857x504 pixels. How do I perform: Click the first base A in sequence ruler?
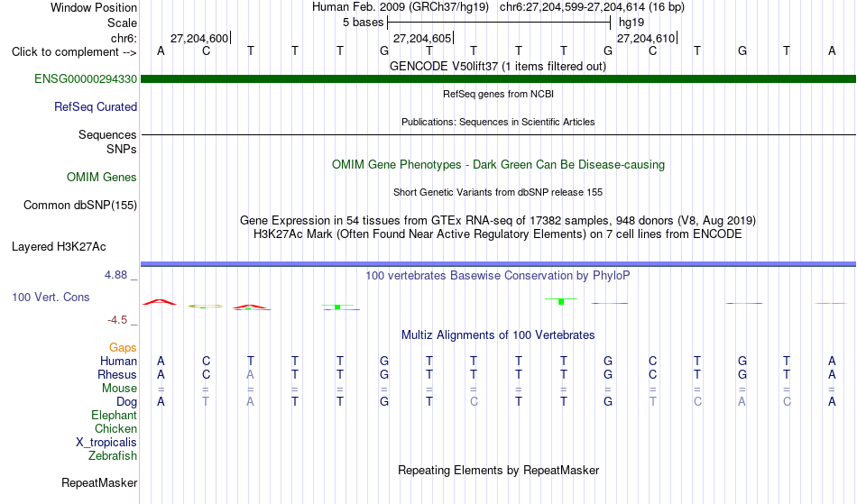[161, 50]
